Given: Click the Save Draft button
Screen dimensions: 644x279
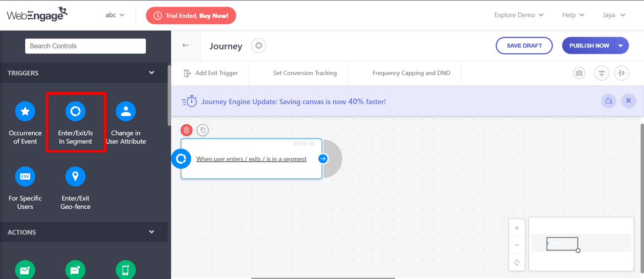Looking at the screenshot, I should tap(524, 46).
